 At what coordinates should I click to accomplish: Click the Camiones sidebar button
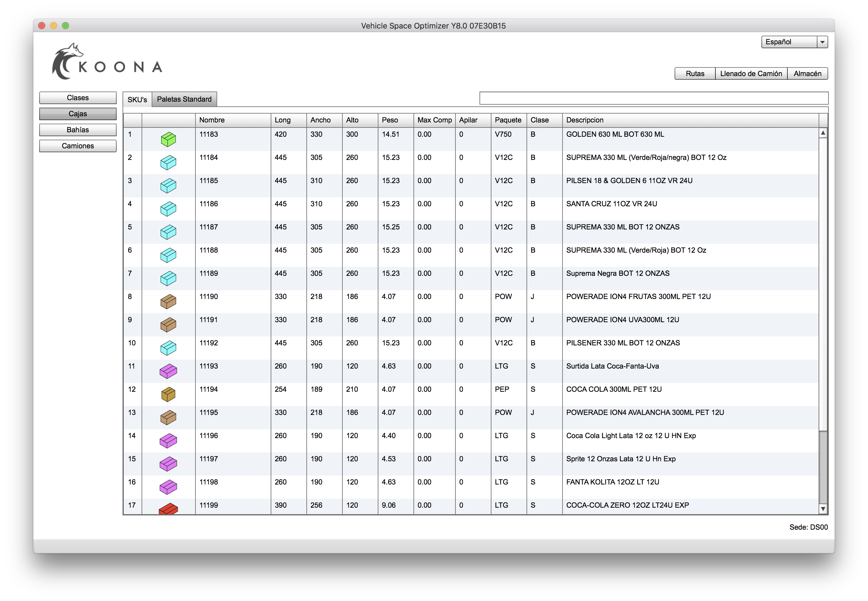pos(78,146)
